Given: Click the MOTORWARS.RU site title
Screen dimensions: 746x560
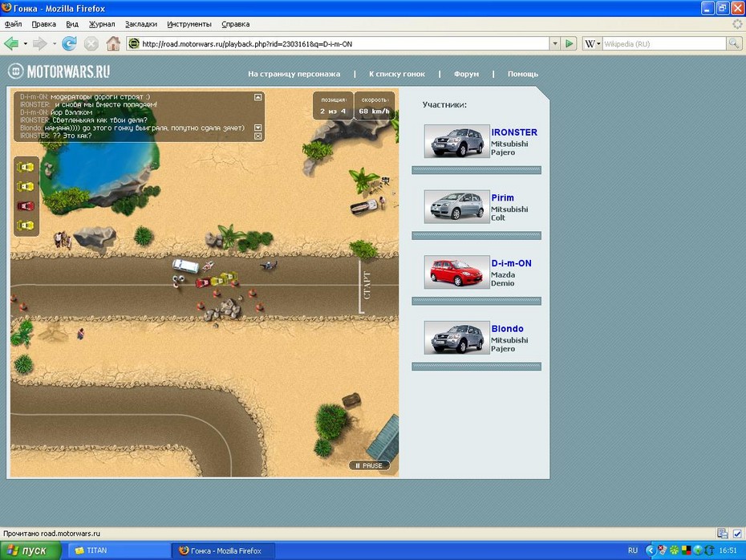Looking at the screenshot, I should click(68, 71).
